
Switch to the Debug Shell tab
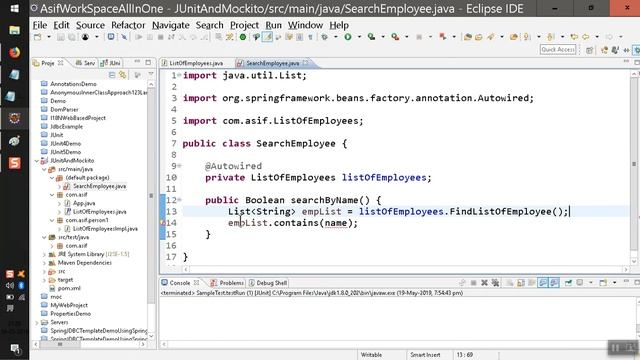(268, 283)
